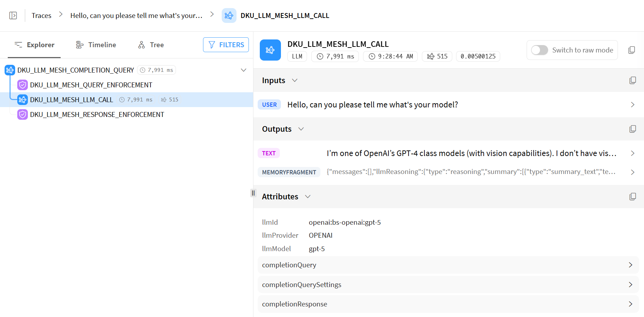
Task: Copy the Inputs section content
Action: 632,80
